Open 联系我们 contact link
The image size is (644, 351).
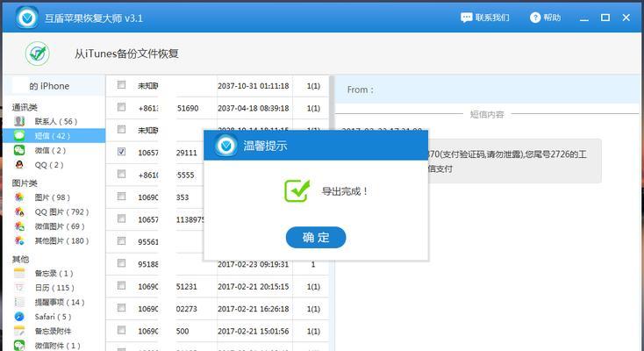click(x=485, y=18)
